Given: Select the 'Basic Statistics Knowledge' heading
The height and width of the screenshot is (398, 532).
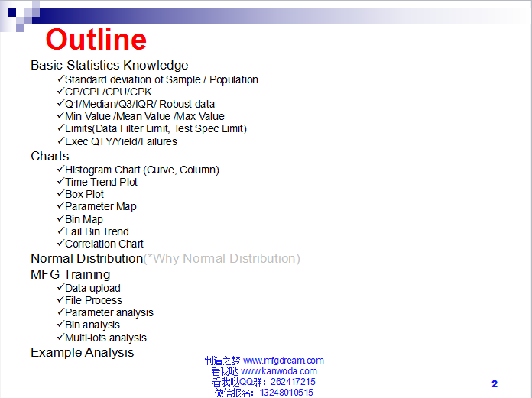Looking at the screenshot, I should pos(109,65).
